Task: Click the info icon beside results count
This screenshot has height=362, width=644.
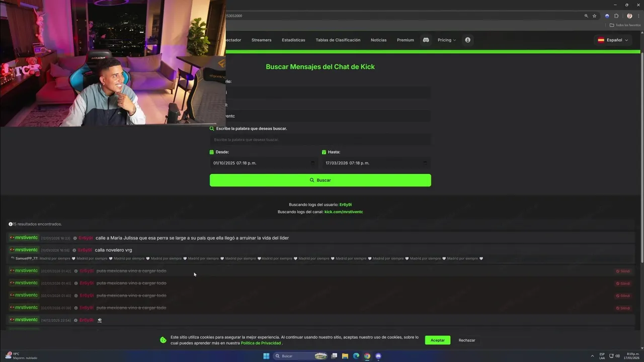Action: click(x=11, y=224)
